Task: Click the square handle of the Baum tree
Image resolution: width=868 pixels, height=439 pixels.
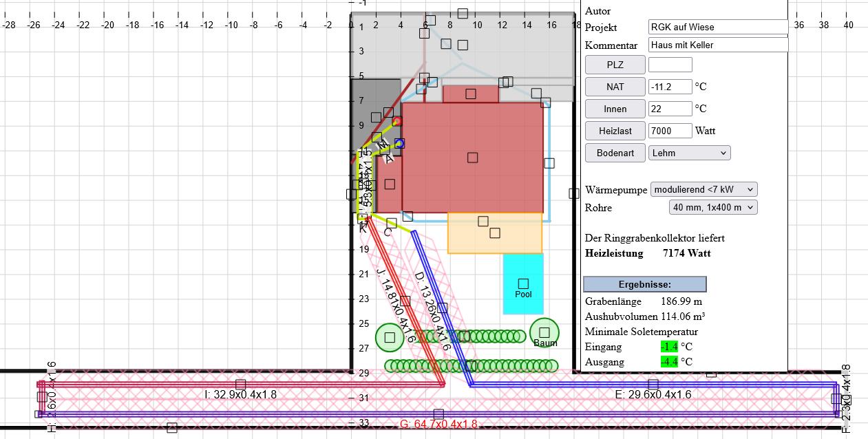Action: click(x=544, y=332)
